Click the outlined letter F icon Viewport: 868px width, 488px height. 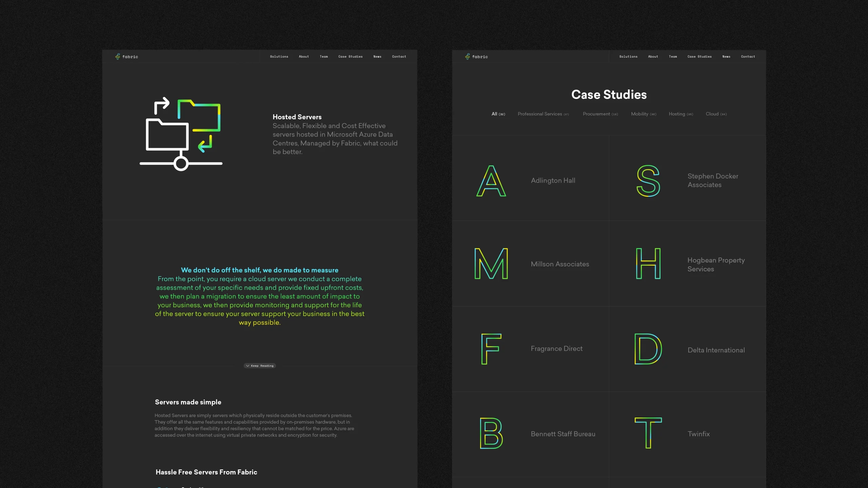[491, 349]
